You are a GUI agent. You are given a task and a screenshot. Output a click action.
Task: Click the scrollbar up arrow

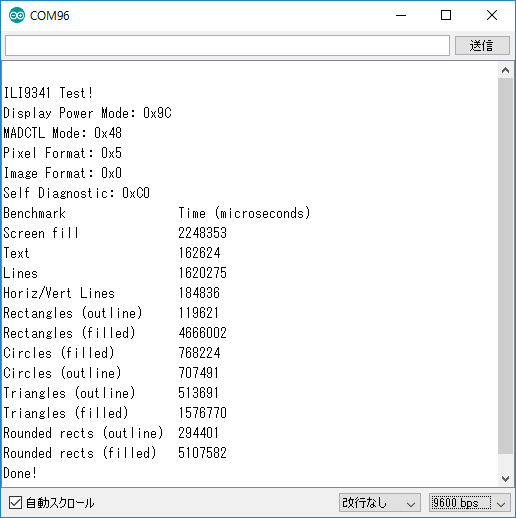pos(505,70)
